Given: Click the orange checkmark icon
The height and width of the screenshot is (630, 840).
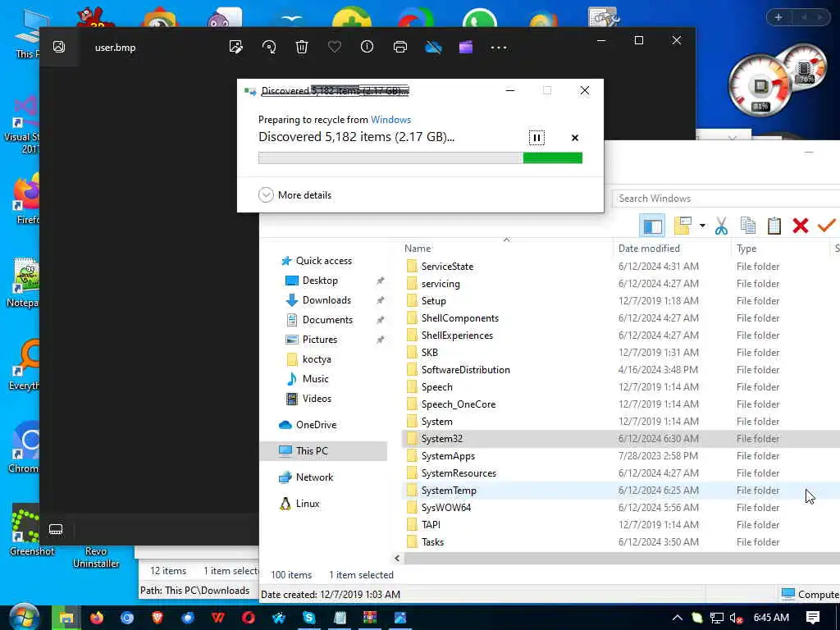Looking at the screenshot, I should click(827, 226).
